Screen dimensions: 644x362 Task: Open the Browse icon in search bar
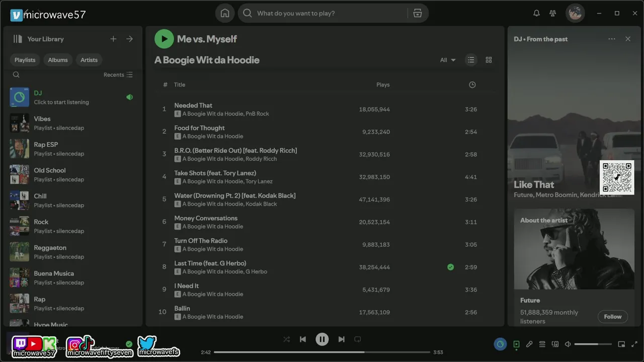click(x=417, y=13)
